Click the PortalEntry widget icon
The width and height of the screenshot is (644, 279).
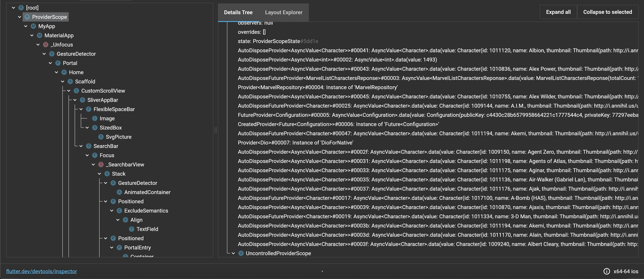[x=119, y=247]
